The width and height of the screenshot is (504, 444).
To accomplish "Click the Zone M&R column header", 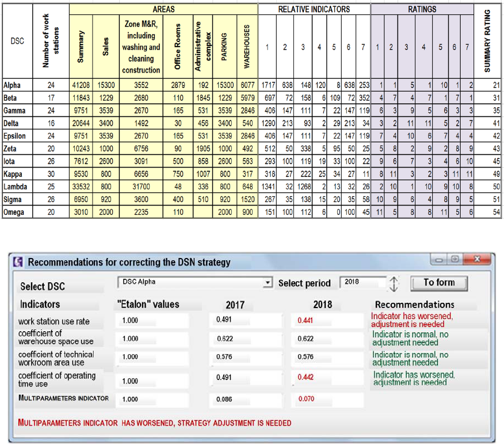I will click(141, 46).
